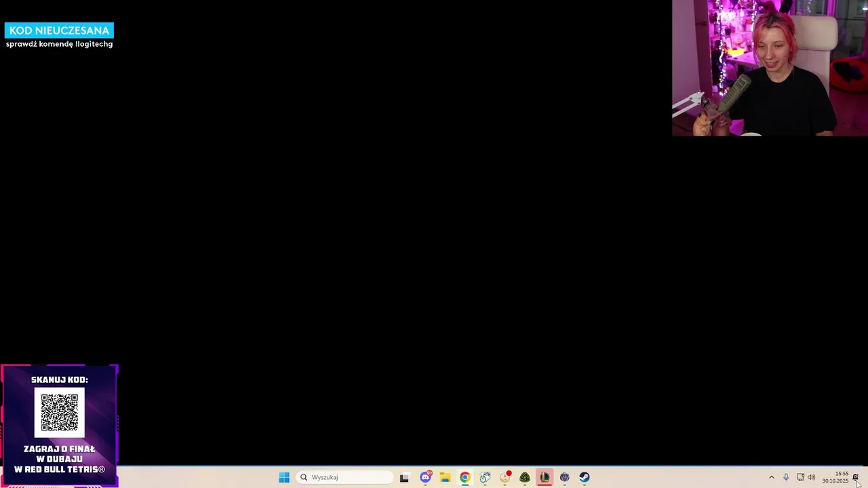Launch Google Chrome from the taskbar
The image size is (868, 488).
coord(465,477)
